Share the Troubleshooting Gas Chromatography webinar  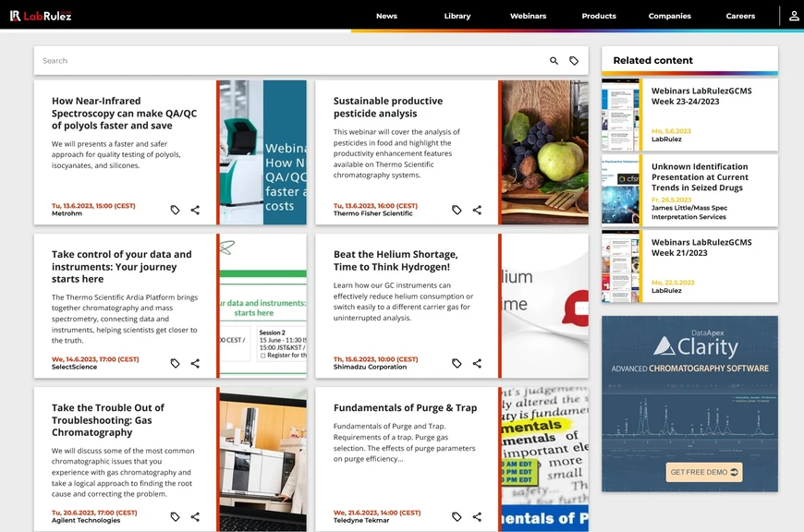[195, 516]
